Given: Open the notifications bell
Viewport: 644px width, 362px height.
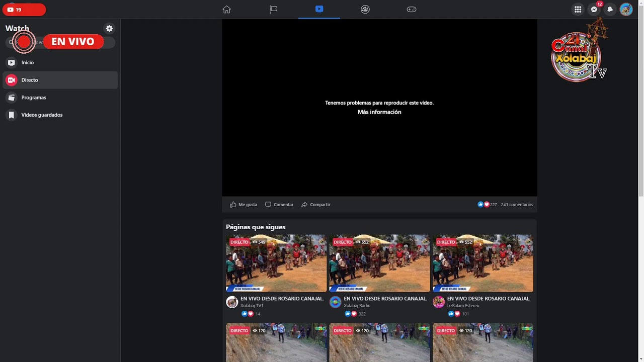Looking at the screenshot, I should [610, 10].
